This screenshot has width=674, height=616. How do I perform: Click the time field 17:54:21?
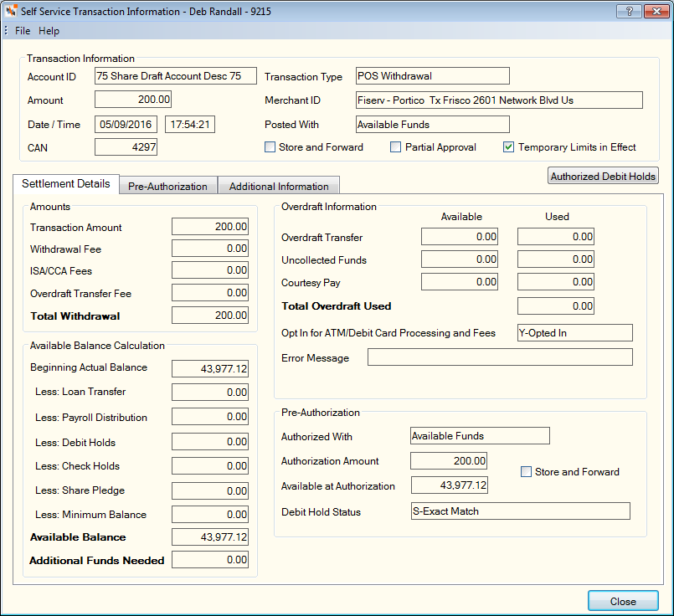[190, 125]
